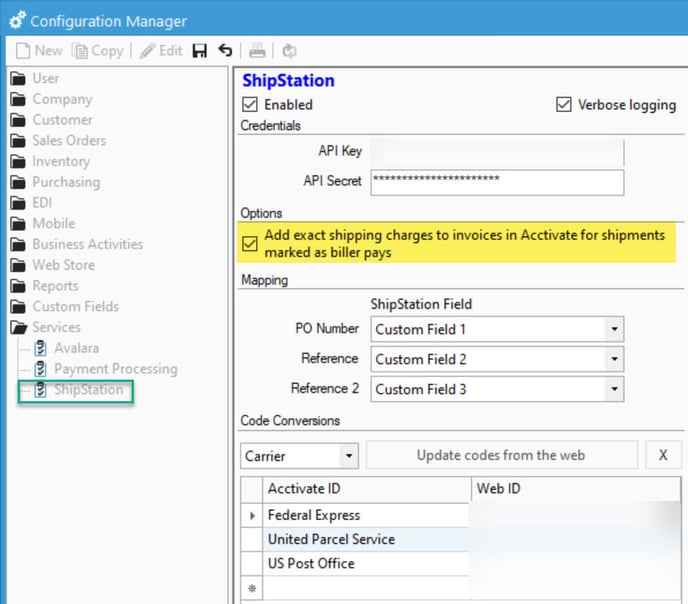Image resolution: width=688 pixels, height=604 pixels.
Task: Click the X button beside update codes
Action: click(x=663, y=455)
